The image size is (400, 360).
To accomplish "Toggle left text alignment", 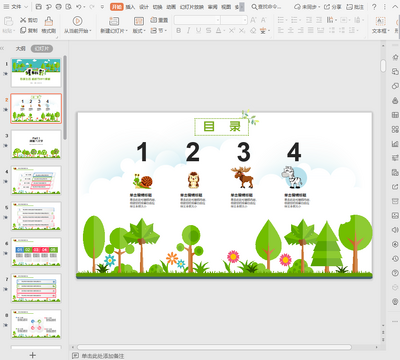I will pyautogui.click(x=281, y=30).
